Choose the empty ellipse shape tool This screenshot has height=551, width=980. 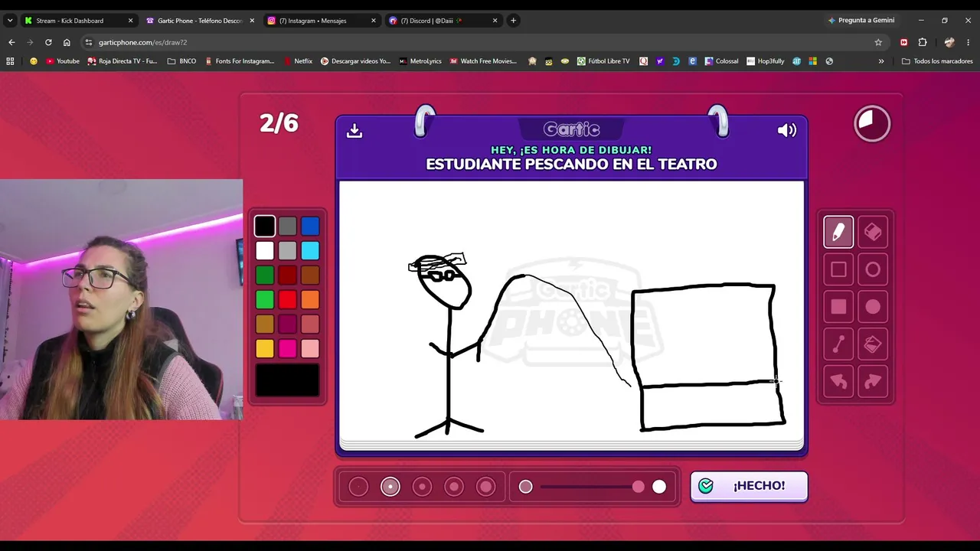[x=873, y=269]
